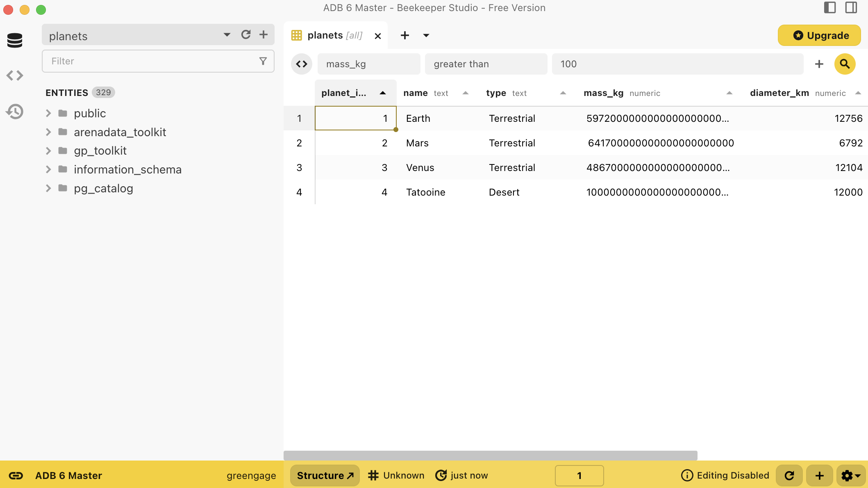This screenshot has width=868, height=488.
Task: Click the ADB 6 Master connection link icon
Action: (16, 475)
